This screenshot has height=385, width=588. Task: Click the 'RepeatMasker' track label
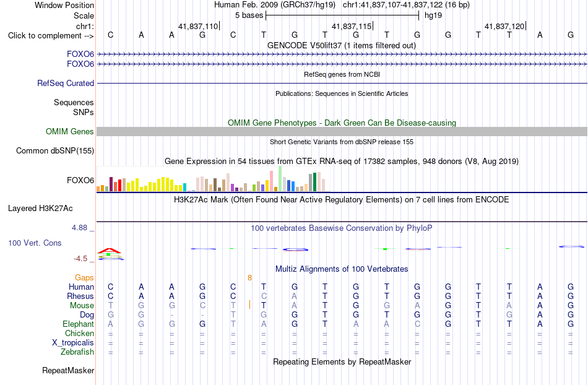pyautogui.click(x=68, y=370)
